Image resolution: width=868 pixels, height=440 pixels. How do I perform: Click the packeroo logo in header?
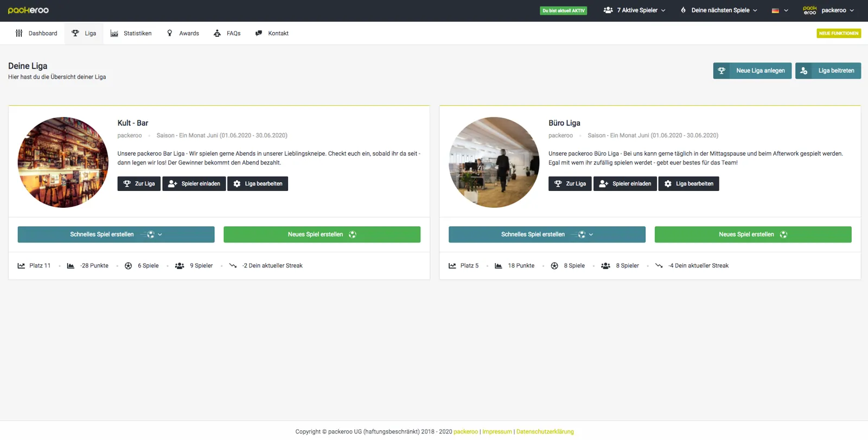point(28,10)
